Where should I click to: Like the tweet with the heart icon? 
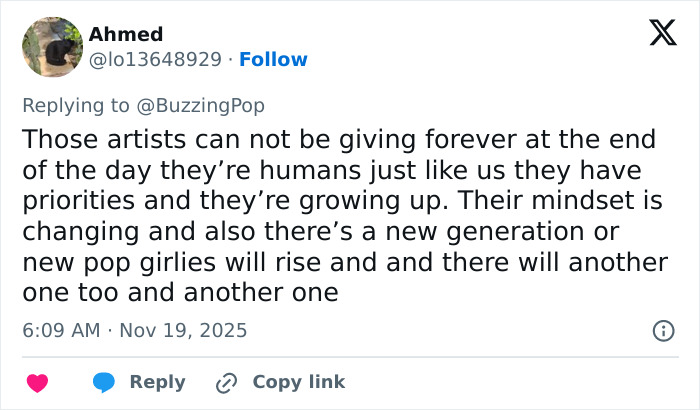[x=37, y=382]
